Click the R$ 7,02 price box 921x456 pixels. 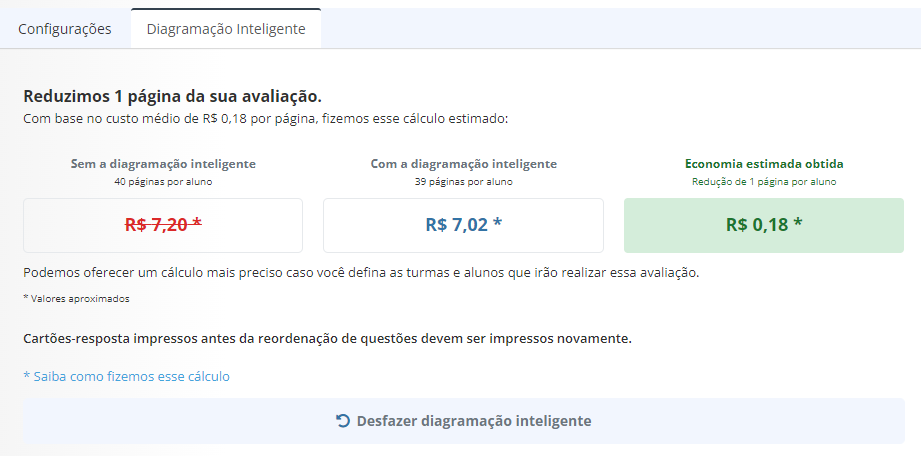pyautogui.click(x=463, y=225)
